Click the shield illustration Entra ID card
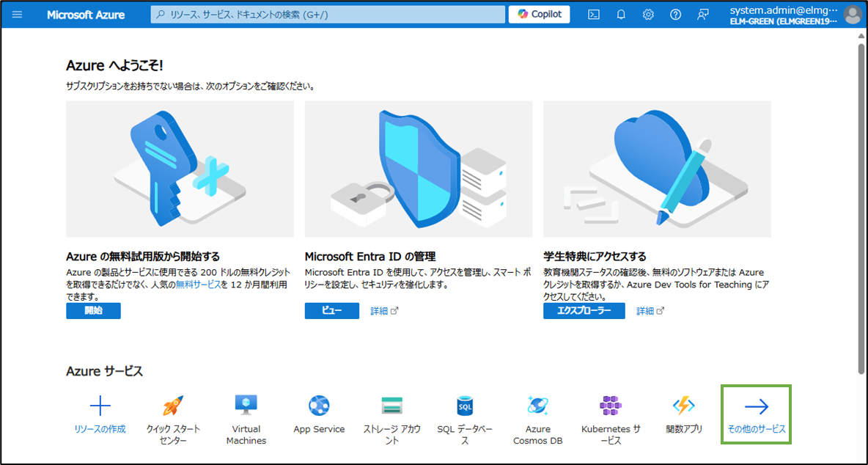 pyautogui.click(x=419, y=169)
